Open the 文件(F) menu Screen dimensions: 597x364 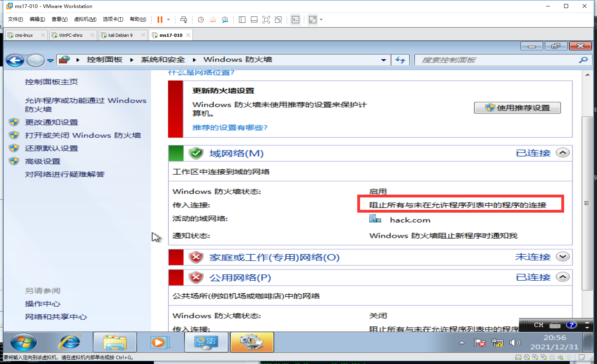[16, 19]
